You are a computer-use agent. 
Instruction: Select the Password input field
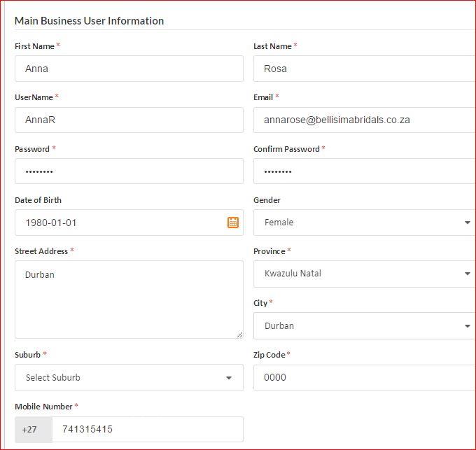coord(129,171)
